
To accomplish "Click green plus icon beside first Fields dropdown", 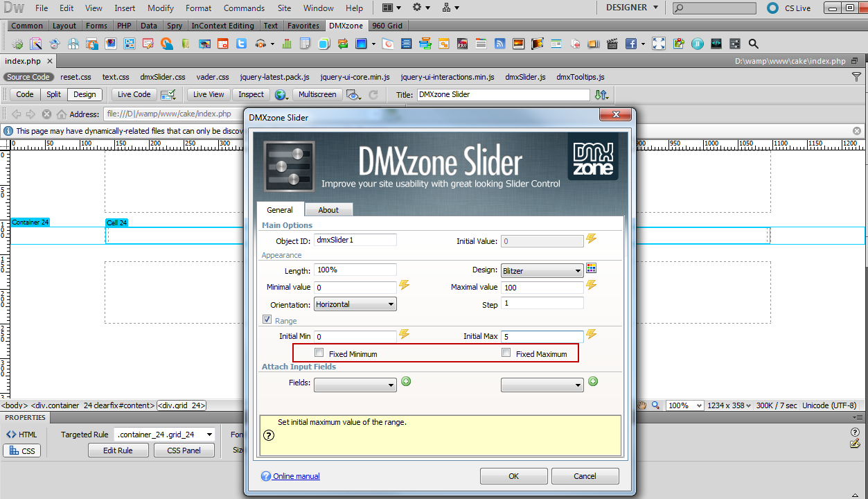I will (406, 381).
